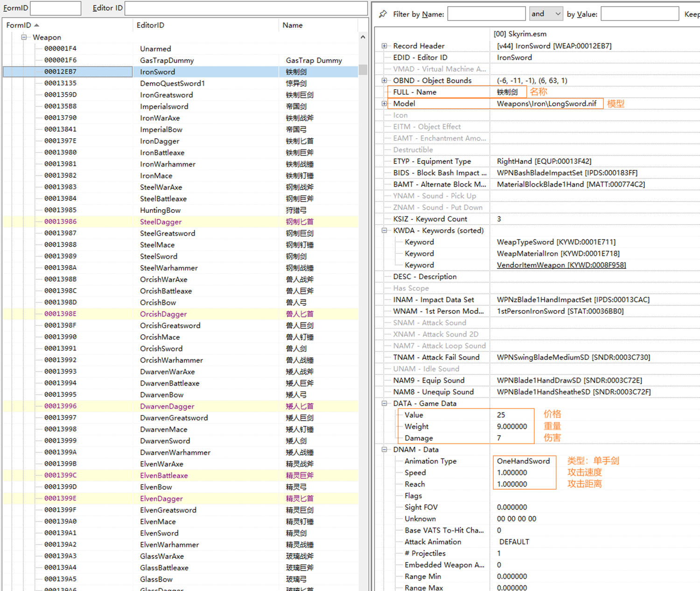Image resolution: width=700 pixels, height=591 pixels.
Task: Click the EDID value 'IronSword'
Action: click(514, 57)
